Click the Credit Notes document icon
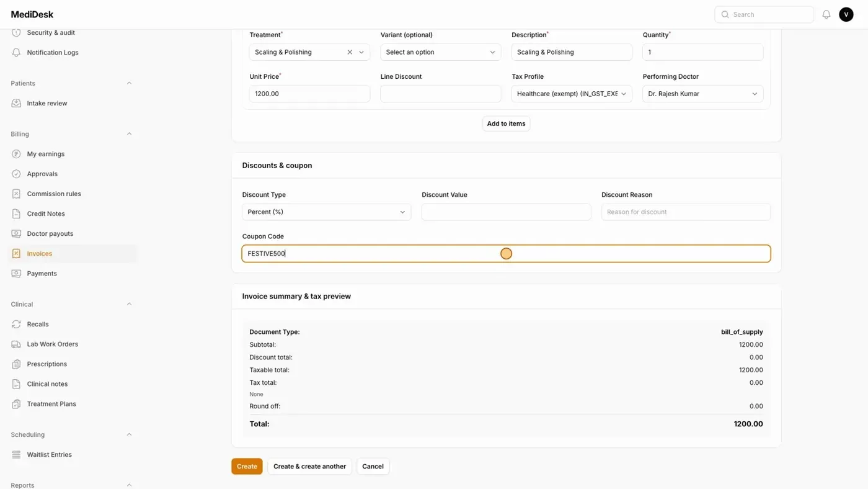868x489 pixels. 16,213
